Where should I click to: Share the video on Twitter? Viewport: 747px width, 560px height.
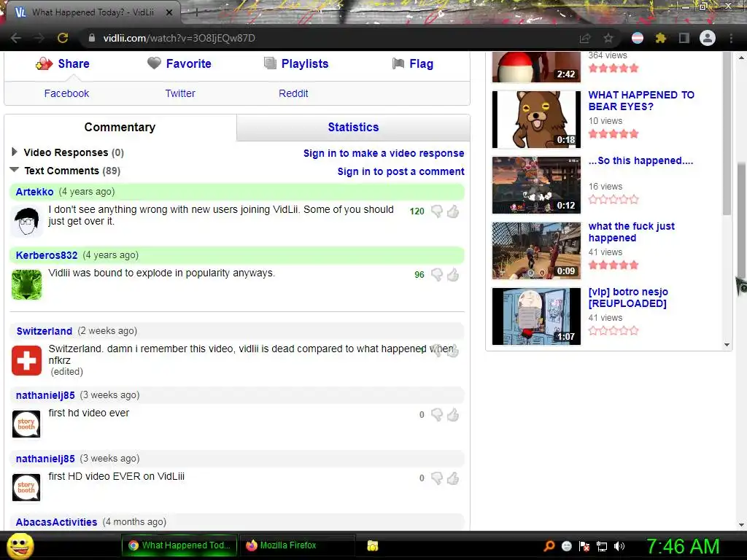coord(180,93)
